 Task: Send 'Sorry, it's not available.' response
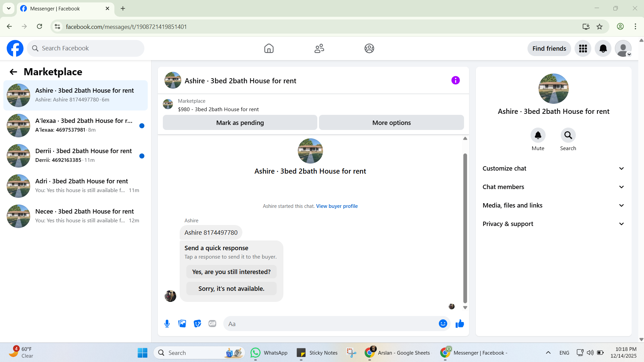pos(231,288)
